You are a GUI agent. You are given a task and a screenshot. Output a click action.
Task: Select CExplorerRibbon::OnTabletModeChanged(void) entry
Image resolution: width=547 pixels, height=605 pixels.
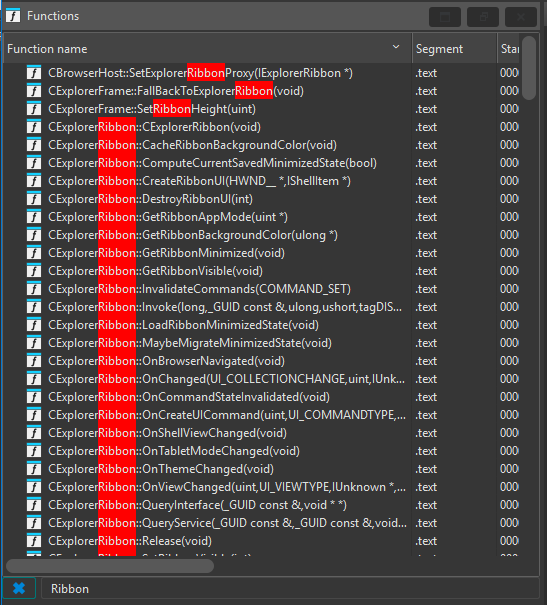point(174,451)
